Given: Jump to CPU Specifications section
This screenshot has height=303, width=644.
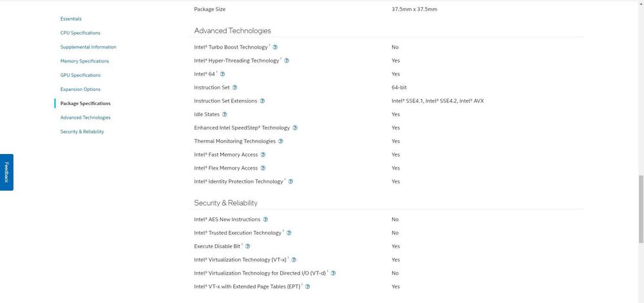Looking at the screenshot, I should pos(80,33).
